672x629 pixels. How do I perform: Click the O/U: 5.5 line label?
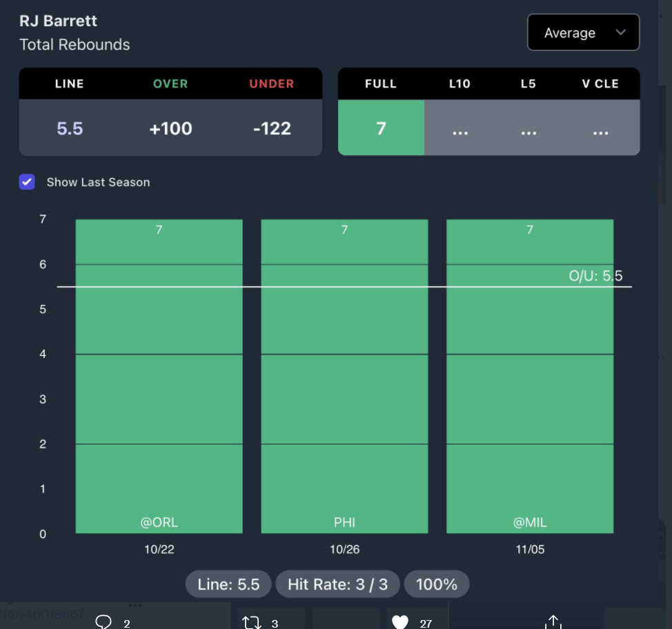click(x=595, y=275)
